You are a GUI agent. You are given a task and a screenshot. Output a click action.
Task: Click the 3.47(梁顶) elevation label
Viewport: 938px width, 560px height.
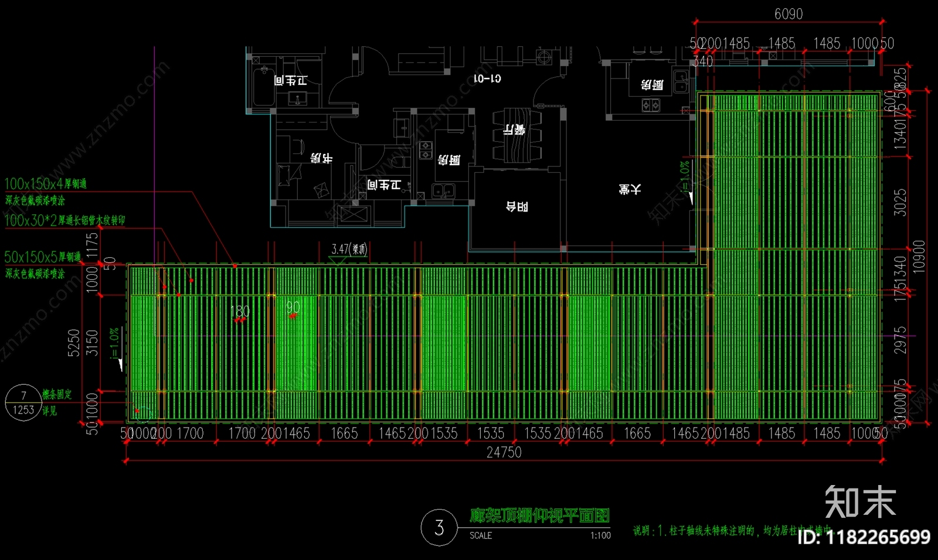[x=349, y=250]
